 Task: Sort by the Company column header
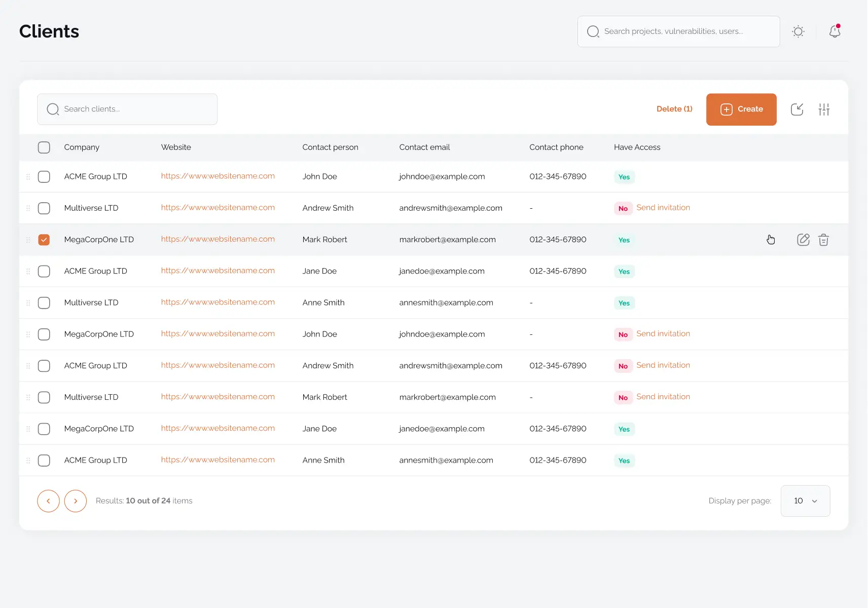click(82, 147)
